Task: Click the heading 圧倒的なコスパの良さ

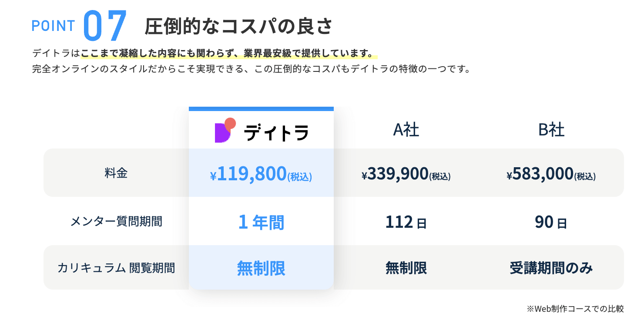Action: point(238,27)
